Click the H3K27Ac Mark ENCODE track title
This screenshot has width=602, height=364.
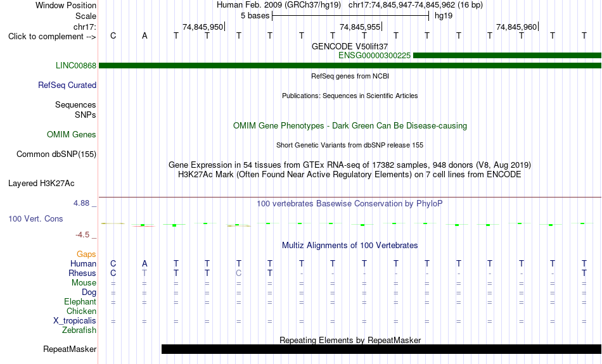coord(350,175)
